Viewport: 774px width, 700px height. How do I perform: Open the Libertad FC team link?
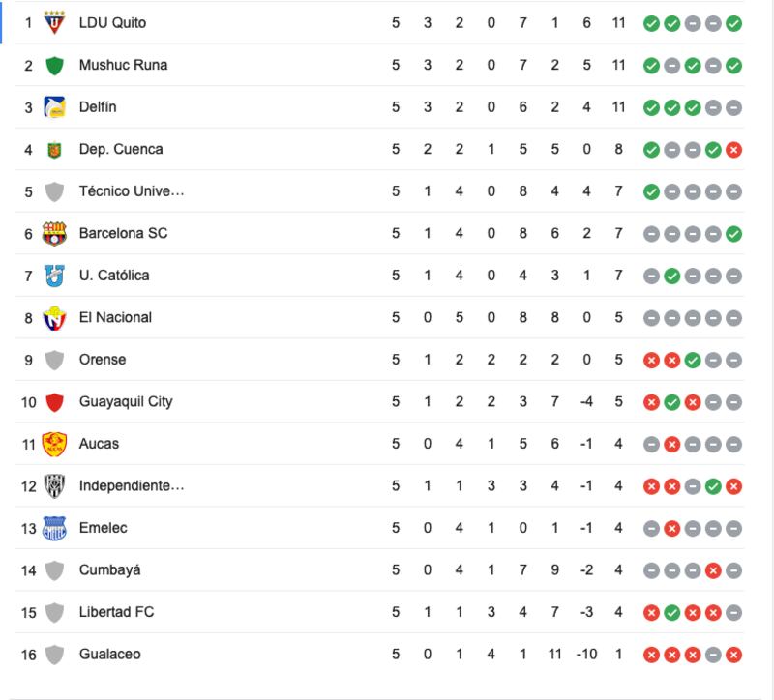tap(116, 612)
